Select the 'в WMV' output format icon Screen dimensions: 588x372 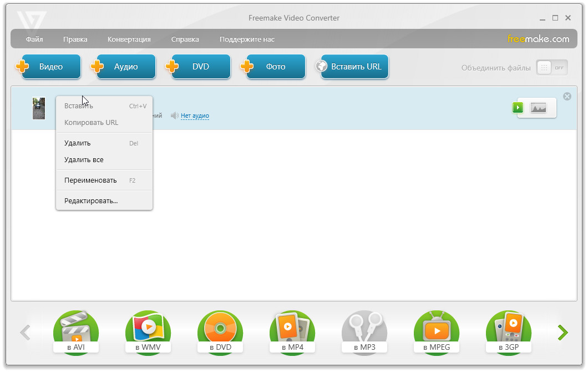point(148,333)
